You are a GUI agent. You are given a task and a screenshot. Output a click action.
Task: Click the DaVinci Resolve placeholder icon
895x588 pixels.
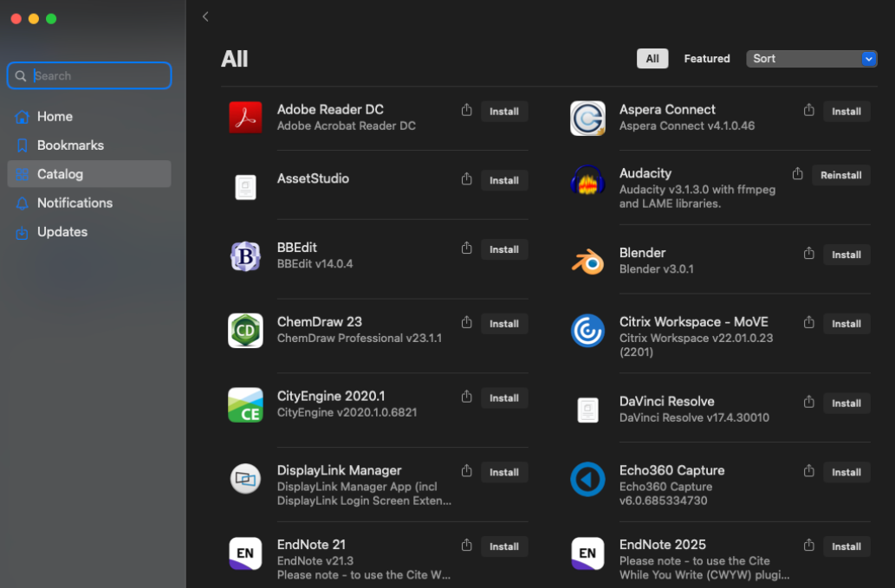tap(588, 410)
